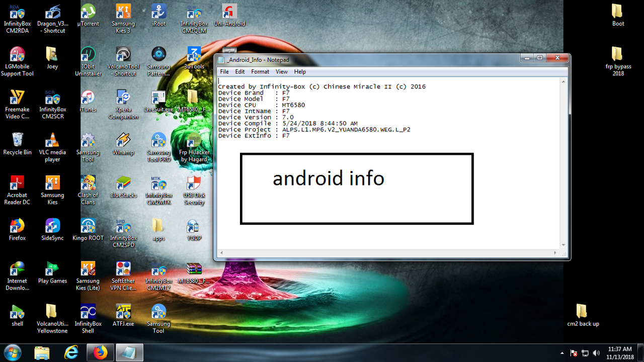This screenshot has width=644, height=362.
Task: Open the Samsung Kies 3 icon
Action: (x=123, y=19)
